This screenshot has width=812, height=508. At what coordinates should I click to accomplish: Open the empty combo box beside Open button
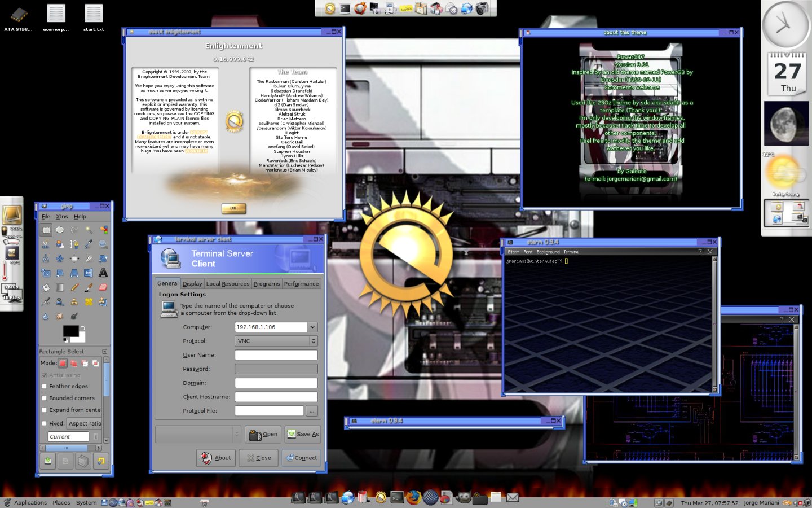click(198, 434)
